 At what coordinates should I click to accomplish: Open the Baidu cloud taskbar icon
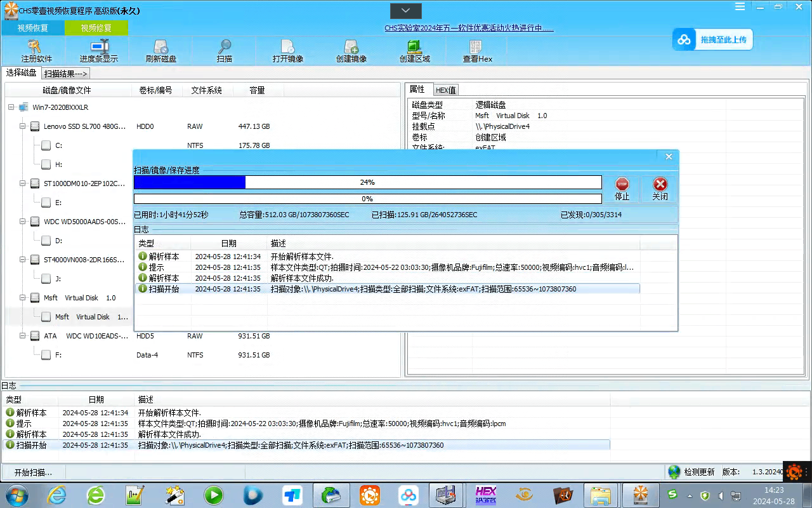[x=409, y=495]
